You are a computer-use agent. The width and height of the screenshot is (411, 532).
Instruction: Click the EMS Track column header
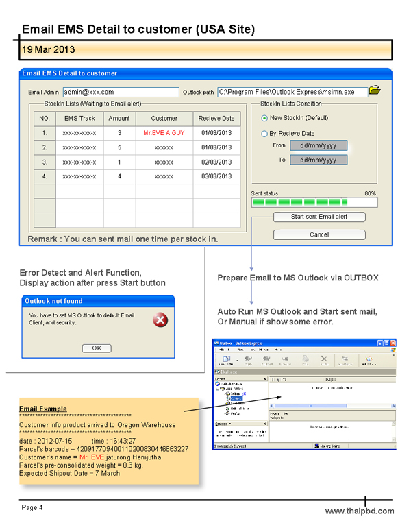click(x=79, y=119)
